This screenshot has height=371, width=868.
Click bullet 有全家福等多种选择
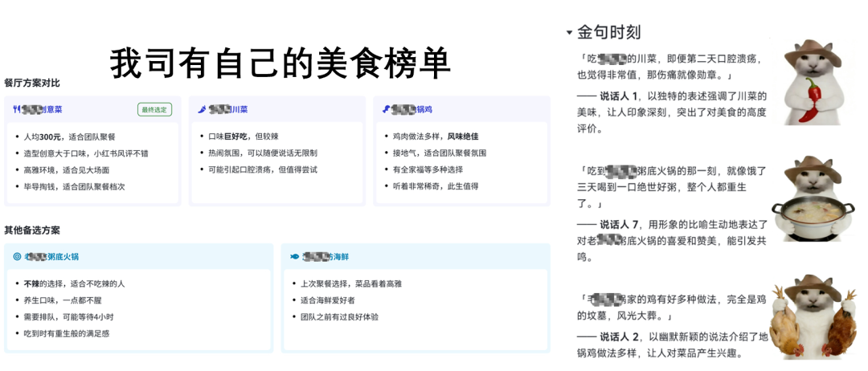click(428, 169)
